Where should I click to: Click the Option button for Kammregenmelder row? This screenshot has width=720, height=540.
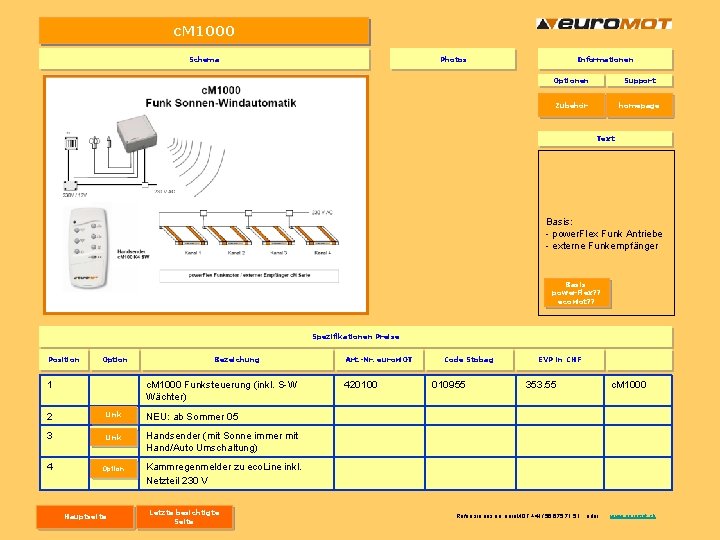113,469
